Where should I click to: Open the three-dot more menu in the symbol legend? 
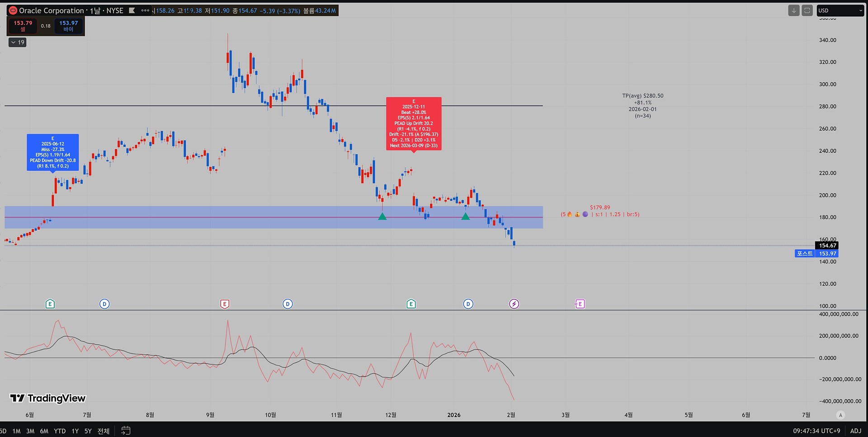145,10
